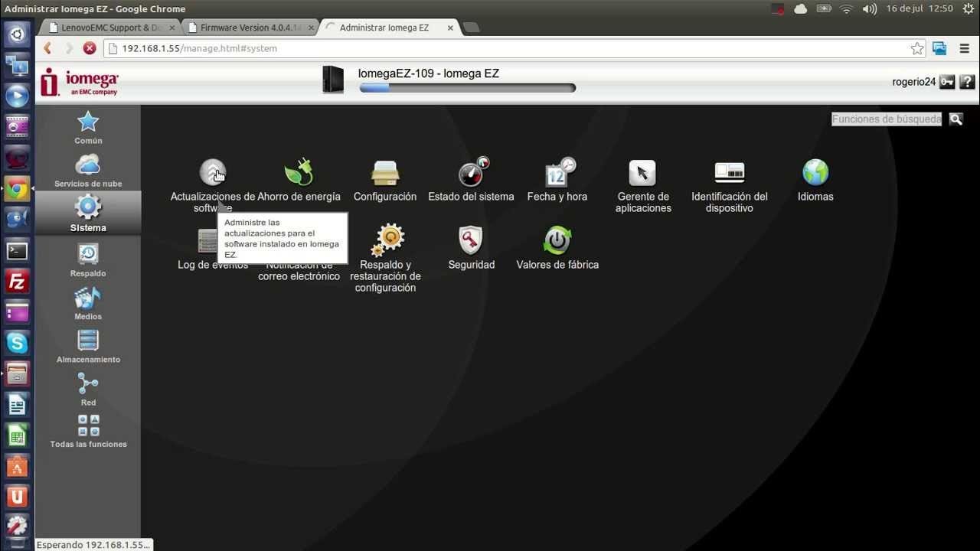Open LibreOffice Calc from launcher
Viewport: 980px width, 551px height.
coord(17,435)
